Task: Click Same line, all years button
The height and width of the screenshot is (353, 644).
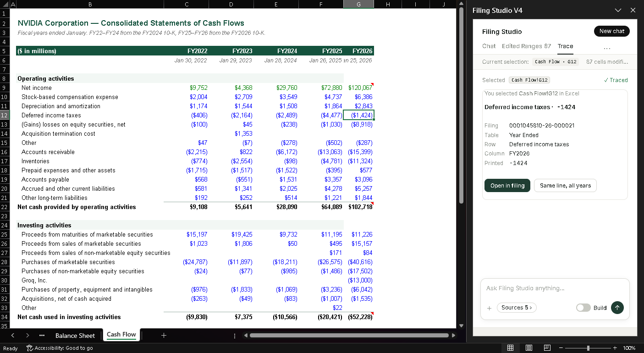Action: 565,186
